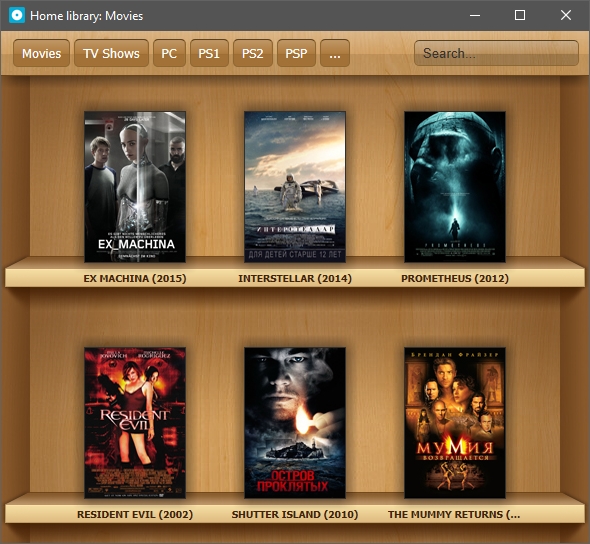Image resolution: width=590 pixels, height=544 pixels.
Task: Select the PSP category tab
Action: pos(296,53)
